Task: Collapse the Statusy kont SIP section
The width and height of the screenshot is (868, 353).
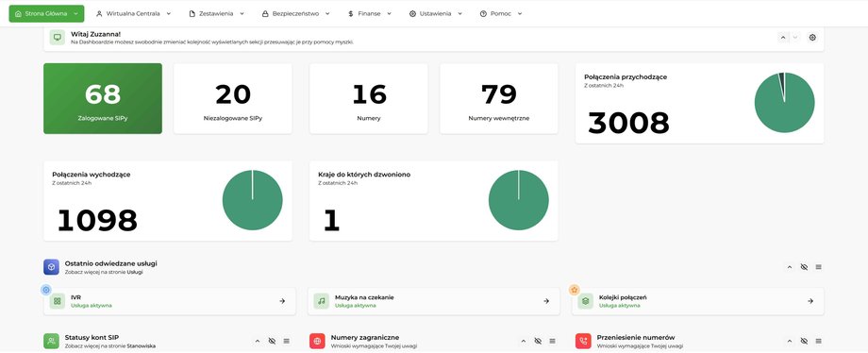Action: click(x=258, y=341)
